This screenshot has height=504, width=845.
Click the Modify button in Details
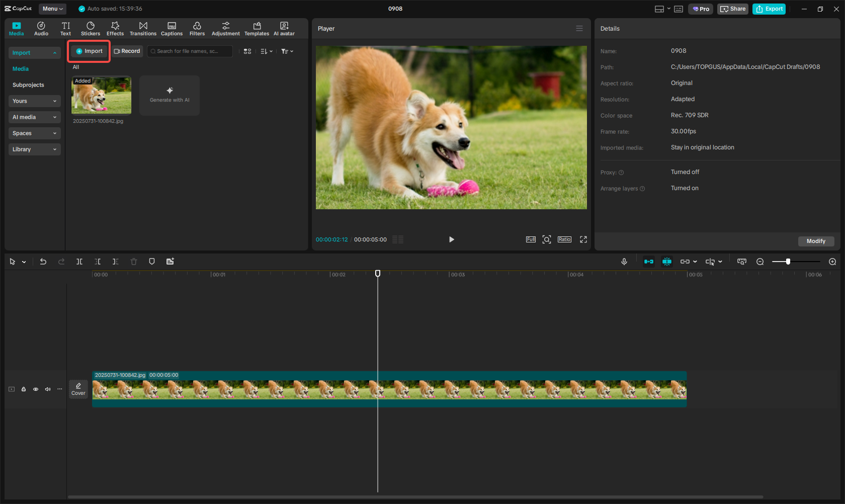pos(816,241)
